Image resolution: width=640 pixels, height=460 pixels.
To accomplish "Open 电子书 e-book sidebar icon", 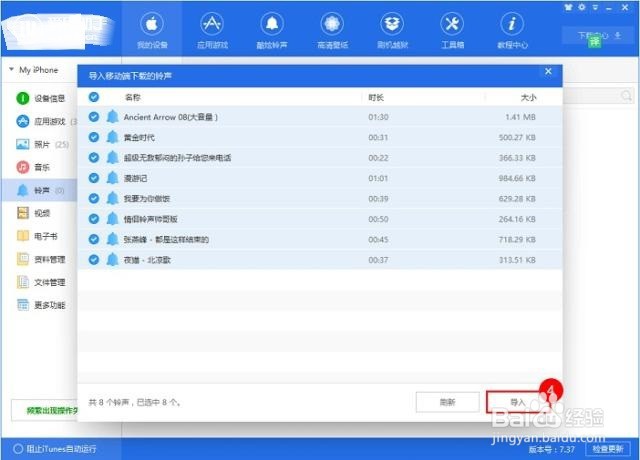I will 23,236.
